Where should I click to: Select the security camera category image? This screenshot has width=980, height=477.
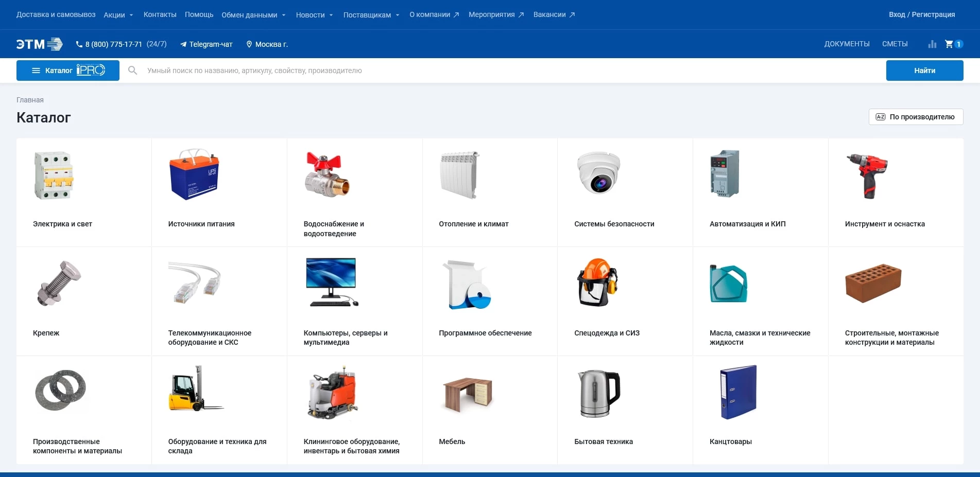click(598, 173)
